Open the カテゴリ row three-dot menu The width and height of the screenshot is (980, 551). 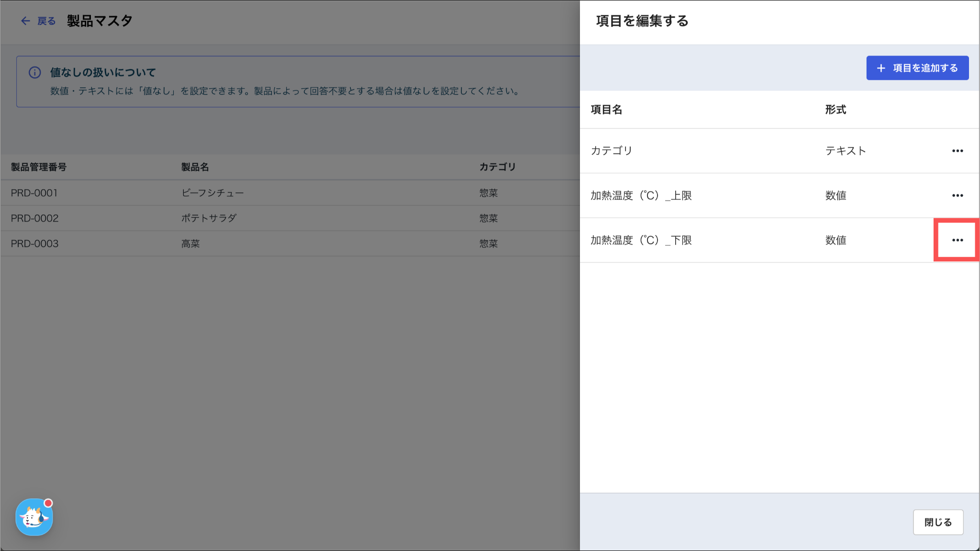pos(957,151)
